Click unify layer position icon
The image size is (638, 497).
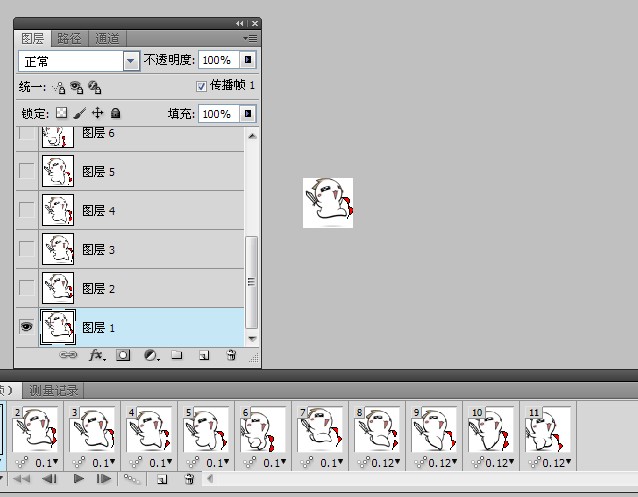[59, 88]
